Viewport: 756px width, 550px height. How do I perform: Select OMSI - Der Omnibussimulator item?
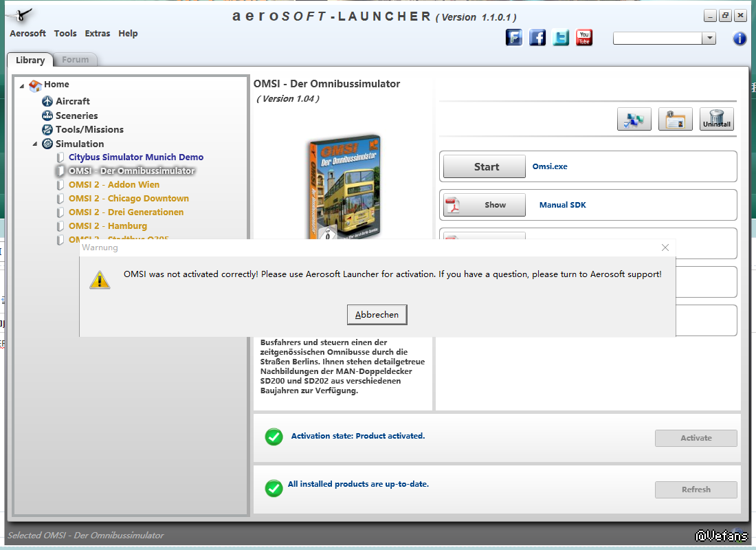click(x=132, y=170)
